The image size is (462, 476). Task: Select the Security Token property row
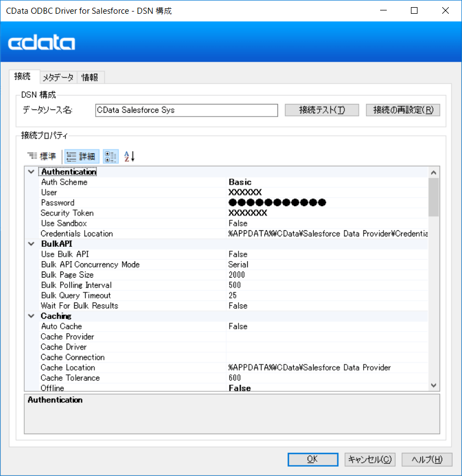(x=233, y=213)
